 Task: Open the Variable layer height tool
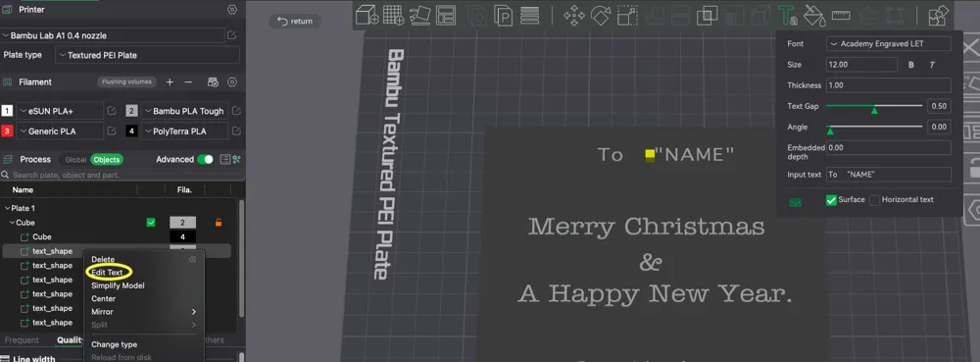coord(529,15)
